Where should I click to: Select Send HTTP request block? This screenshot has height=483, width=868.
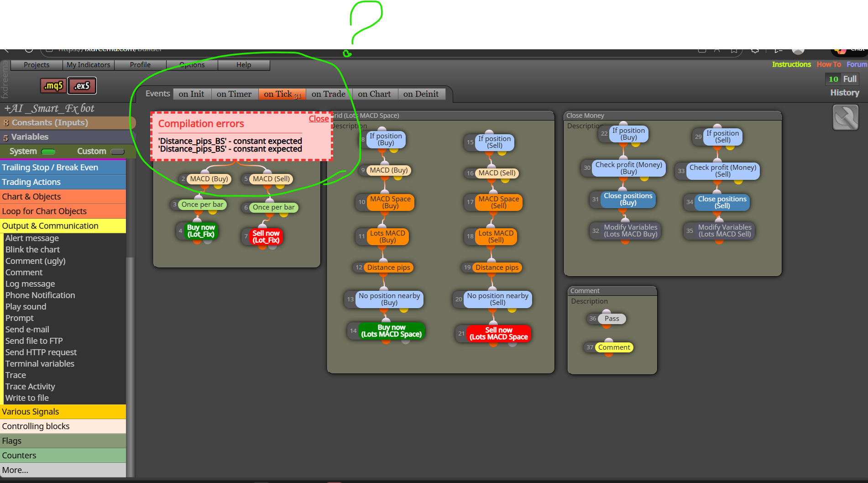(41, 352)
